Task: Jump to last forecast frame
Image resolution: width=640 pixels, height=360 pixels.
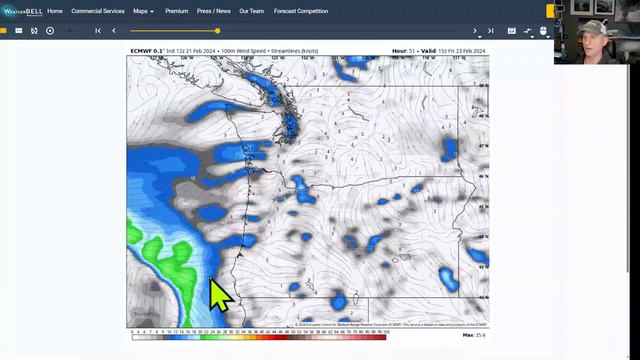Action: pos(491,31)
